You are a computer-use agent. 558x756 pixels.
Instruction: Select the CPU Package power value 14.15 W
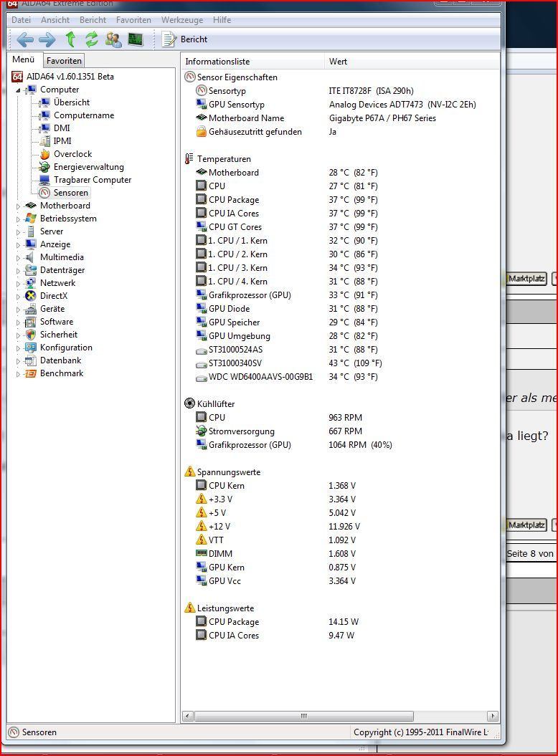click(344, 621)
